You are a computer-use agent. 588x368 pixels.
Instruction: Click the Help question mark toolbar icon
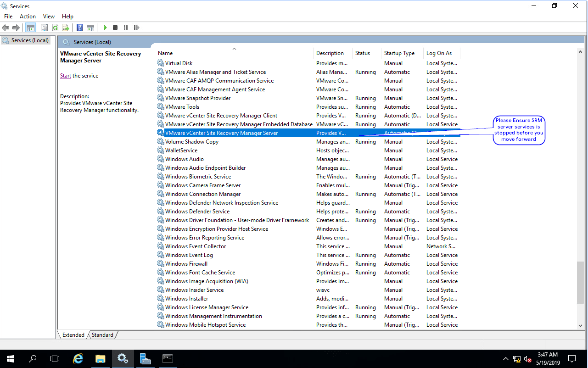point(79,28)
